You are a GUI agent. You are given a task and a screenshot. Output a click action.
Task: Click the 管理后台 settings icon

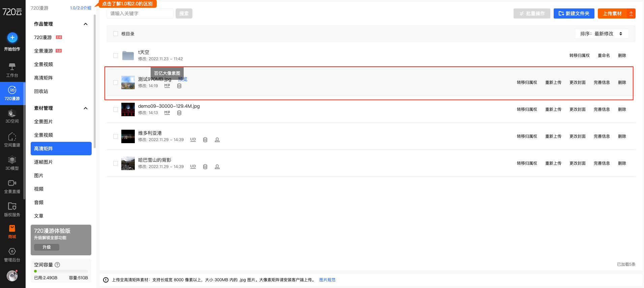tap(12, 252)
